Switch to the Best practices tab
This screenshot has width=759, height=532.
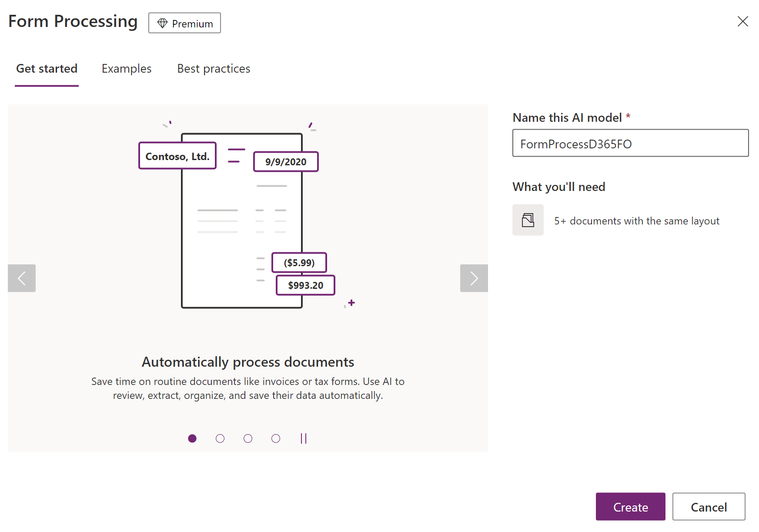tap(214, 69)
